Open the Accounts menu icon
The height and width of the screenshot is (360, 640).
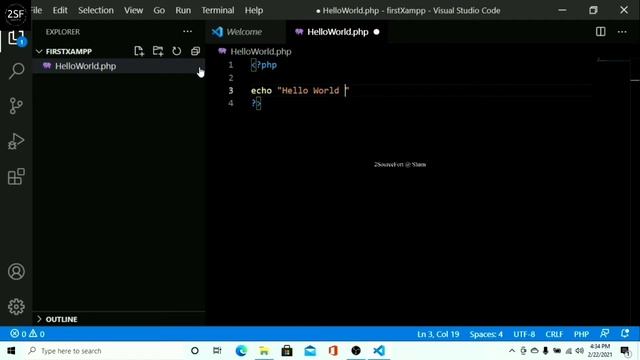click(16, 271)
